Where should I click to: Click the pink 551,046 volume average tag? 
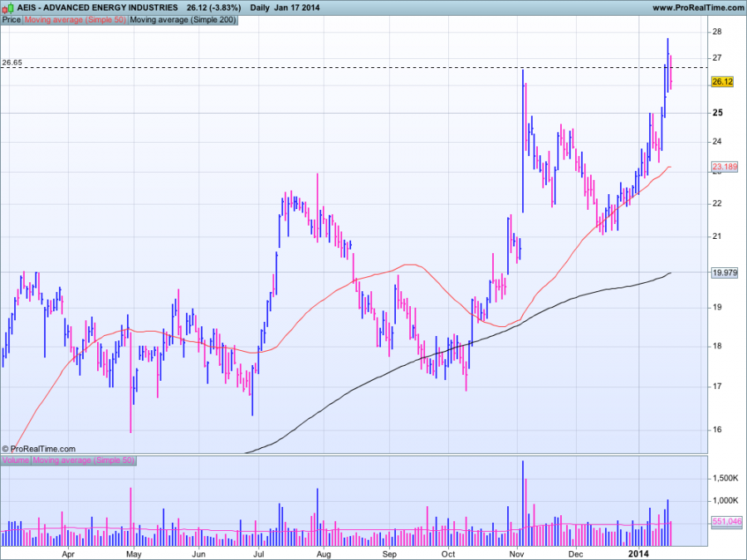click(727, 522)
